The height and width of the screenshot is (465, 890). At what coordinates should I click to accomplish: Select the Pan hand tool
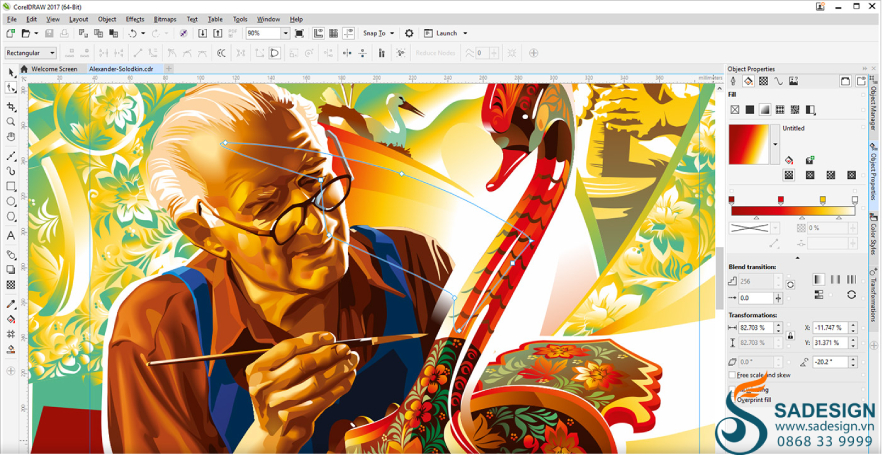(11, 137)
